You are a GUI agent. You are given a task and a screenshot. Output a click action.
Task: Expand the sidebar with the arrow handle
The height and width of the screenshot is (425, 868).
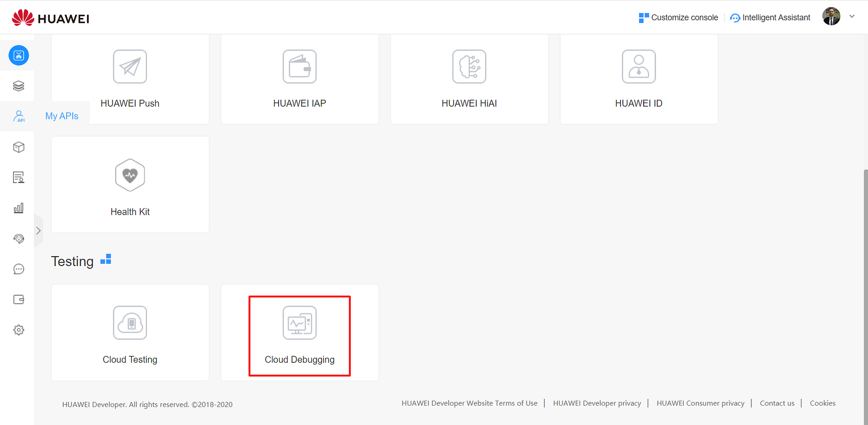(x=39, y=231)
